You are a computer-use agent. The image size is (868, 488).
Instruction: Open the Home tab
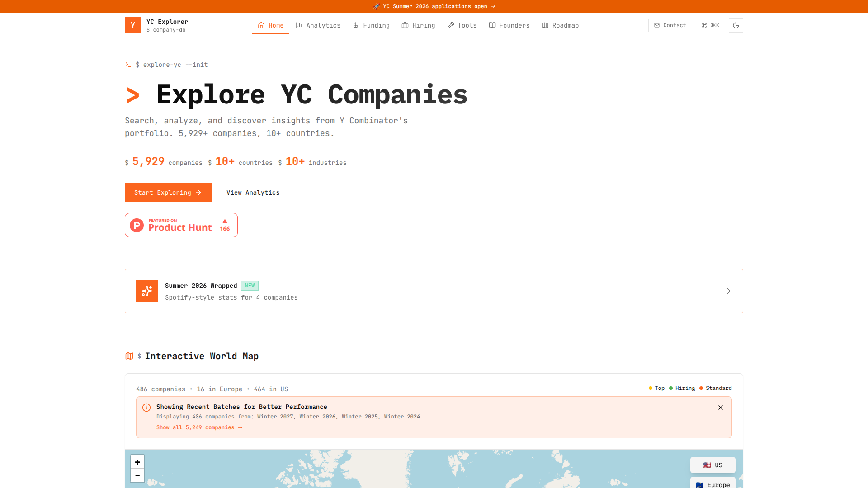[271, 25]
